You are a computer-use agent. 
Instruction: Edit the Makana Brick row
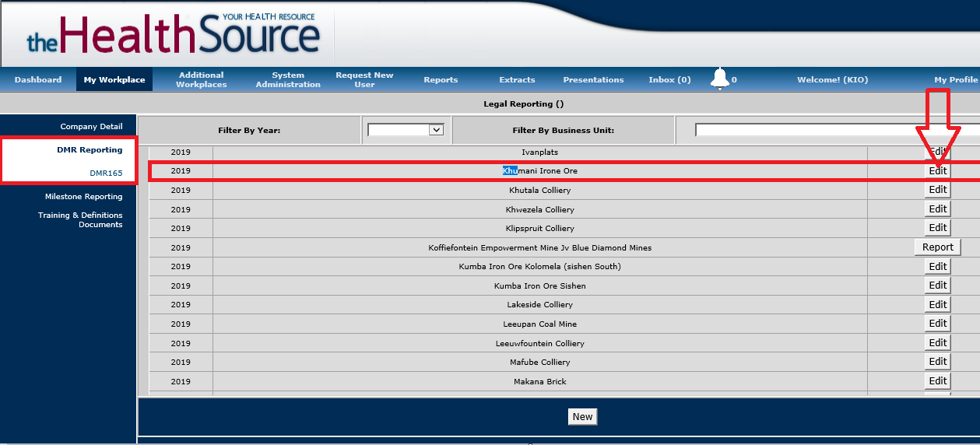938,380
